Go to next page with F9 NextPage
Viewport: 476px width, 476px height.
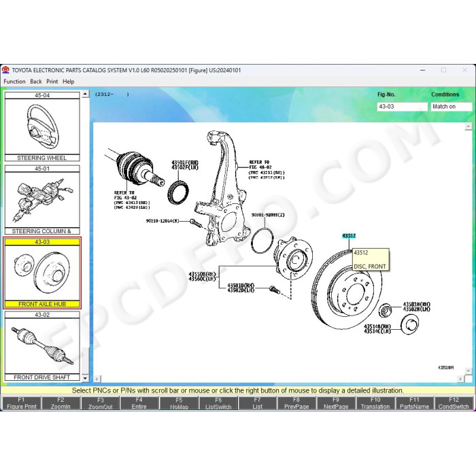[x=336, y=403]
